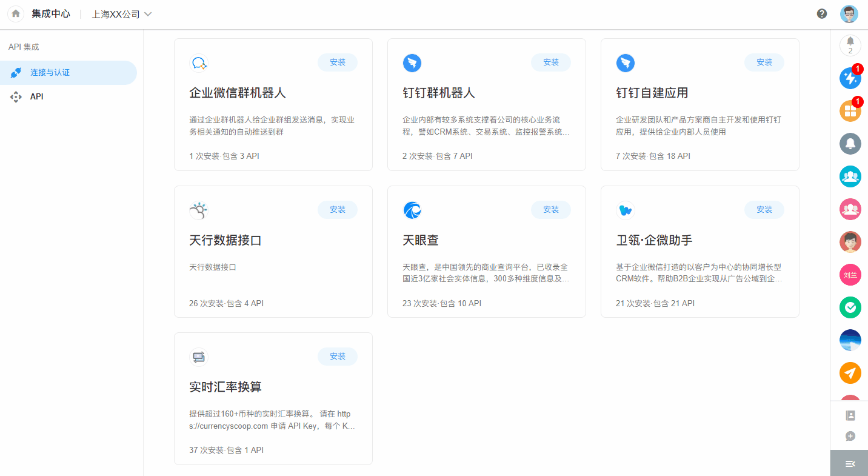Image resolution: width=868 pixels, height=476 pixels.
Task: Open blue lightning icon in right sidebar
Action: 850,78
